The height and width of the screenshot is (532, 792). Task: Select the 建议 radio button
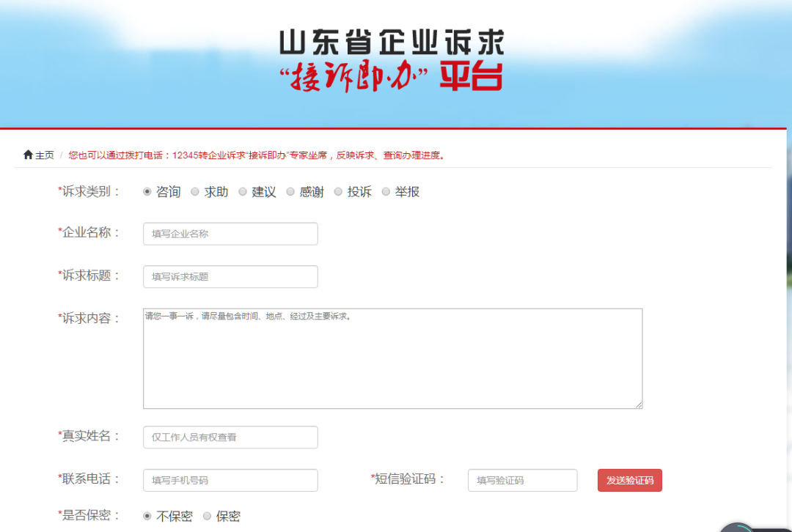243,192
